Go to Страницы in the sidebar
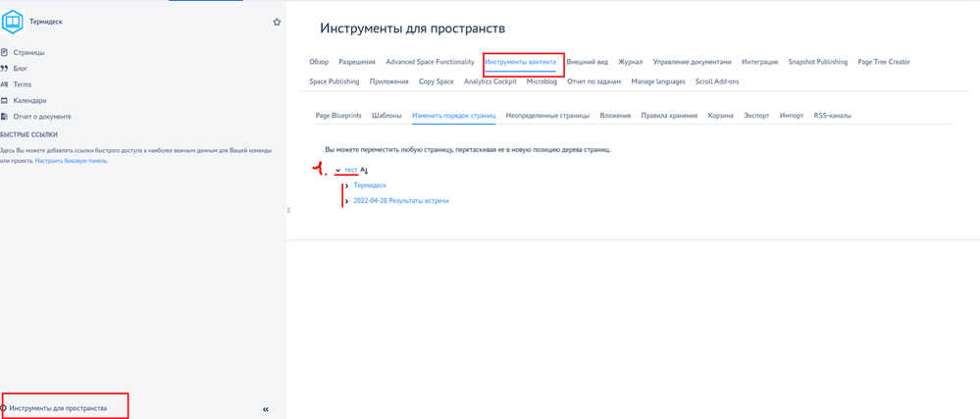This screenshot has height=419, width=980. pyautogui.click(x=28, y=53)
